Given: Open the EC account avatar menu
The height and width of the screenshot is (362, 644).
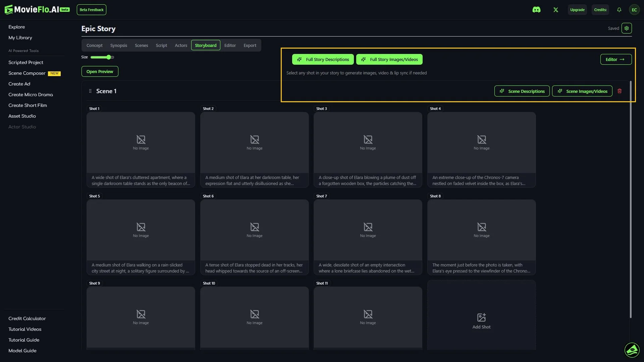Looking at the screenshot, I should 634,10.
